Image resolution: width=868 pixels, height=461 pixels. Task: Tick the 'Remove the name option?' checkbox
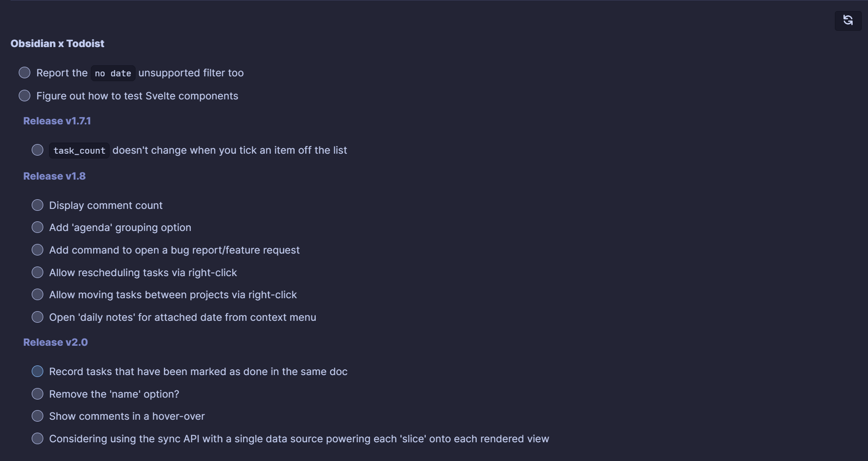(37, 394)
